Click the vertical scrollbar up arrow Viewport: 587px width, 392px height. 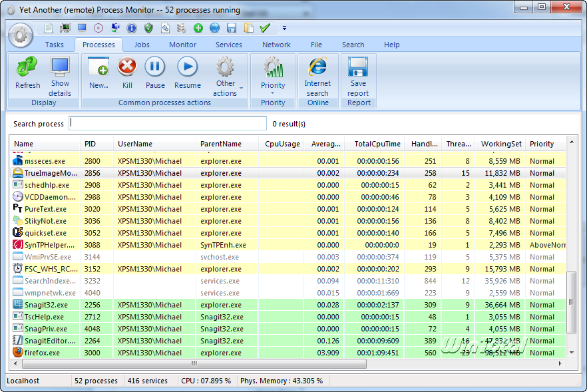point(572,142)
